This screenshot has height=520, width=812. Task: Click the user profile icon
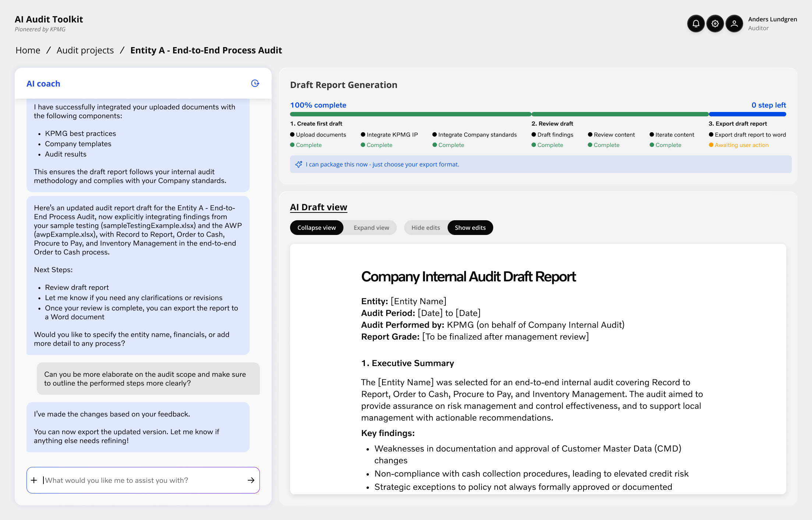pos(734,24)
